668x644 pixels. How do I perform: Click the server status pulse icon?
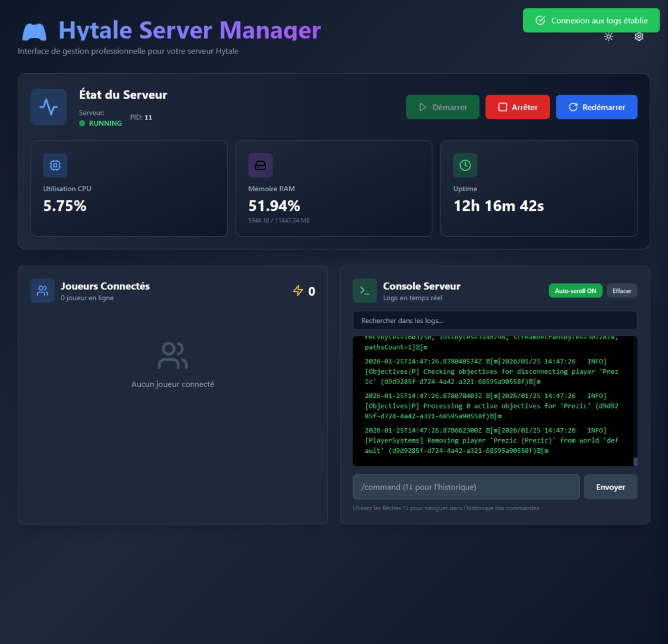[48, 107]
